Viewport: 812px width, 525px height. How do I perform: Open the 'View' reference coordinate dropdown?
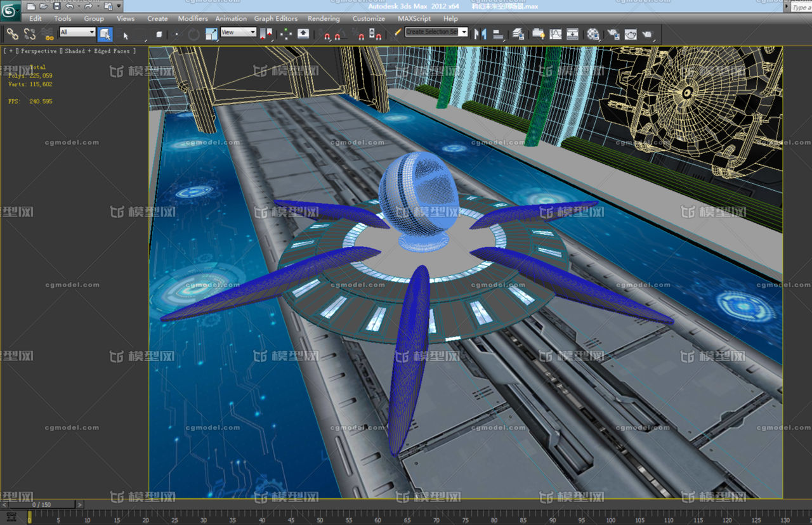coord(239,32)
